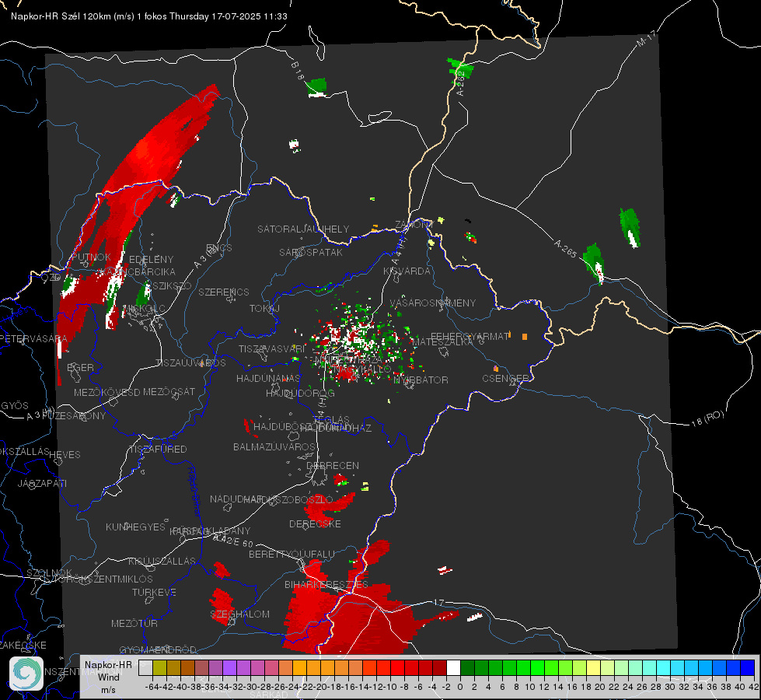This screenshot has width=761, height=700.
Task: Click the BALMAZÚJVÁROS label
Action: click(x=274, y=446)
